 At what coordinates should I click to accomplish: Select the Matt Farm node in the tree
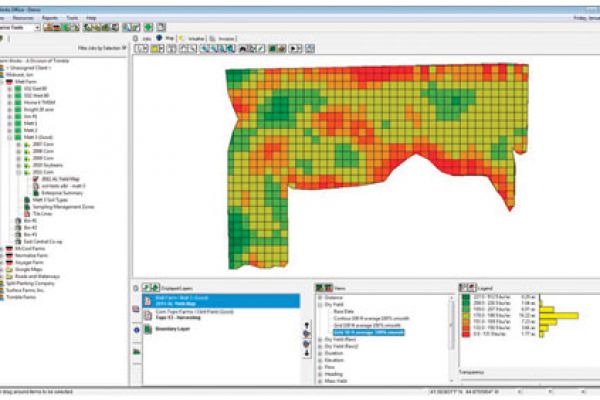pos(25,82)
